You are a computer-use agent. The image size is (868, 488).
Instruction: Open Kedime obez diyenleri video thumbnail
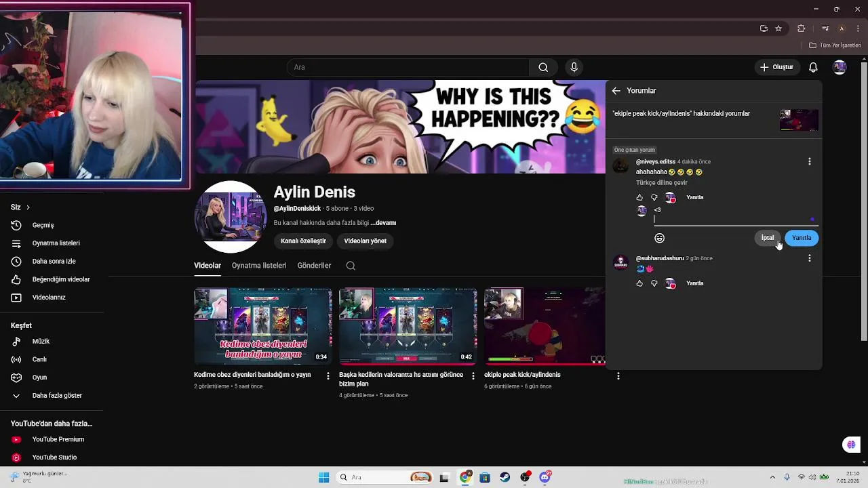(263, 327)
